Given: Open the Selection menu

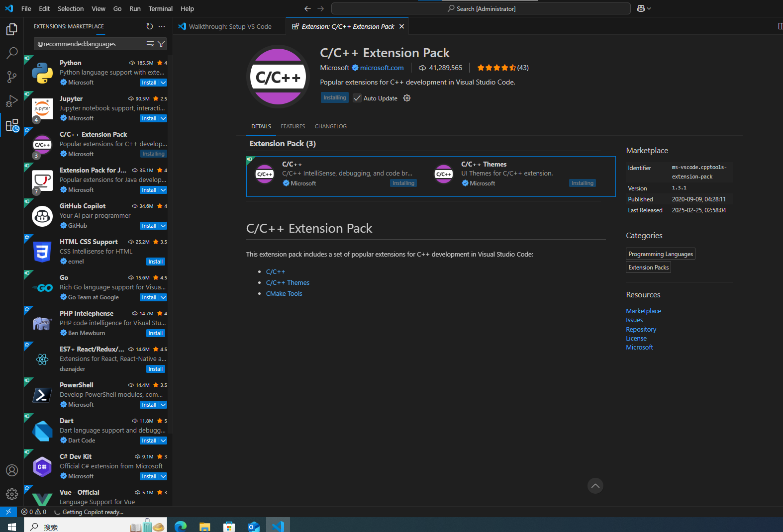Looking at the screenshot, I should 71,8.
